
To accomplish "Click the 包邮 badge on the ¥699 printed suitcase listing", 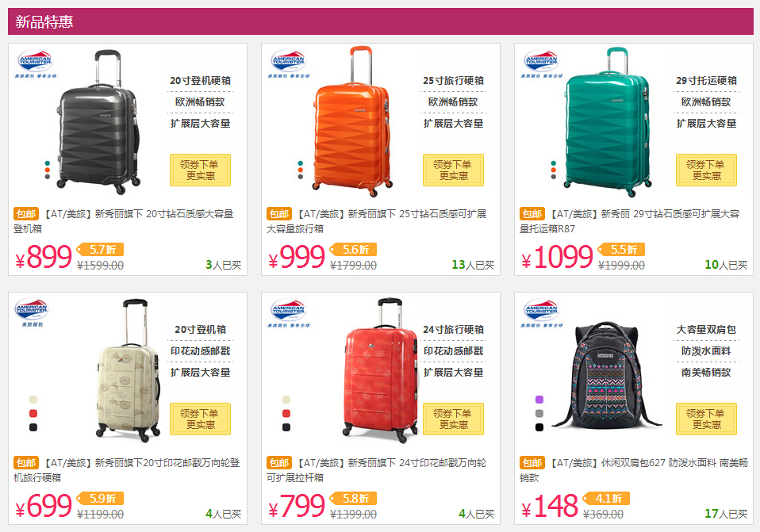I will tap(26, 463).
